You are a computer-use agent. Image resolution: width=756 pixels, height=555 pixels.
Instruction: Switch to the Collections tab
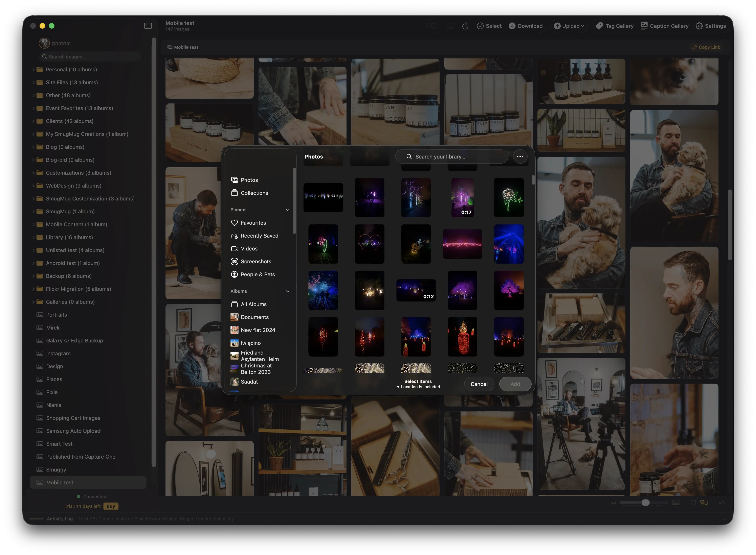click(x=254, y=193)
